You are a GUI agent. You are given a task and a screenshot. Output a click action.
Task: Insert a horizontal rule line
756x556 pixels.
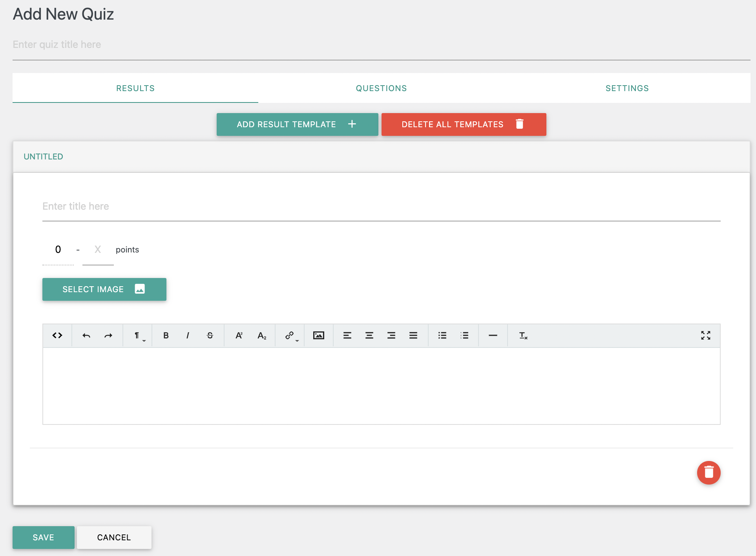[493, 335]
